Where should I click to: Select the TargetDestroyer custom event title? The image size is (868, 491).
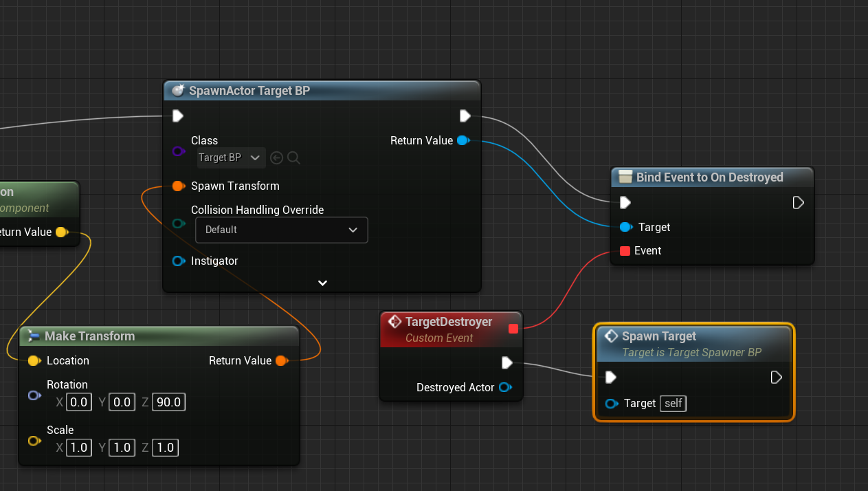pyautogui.click(x=449, y=322)
